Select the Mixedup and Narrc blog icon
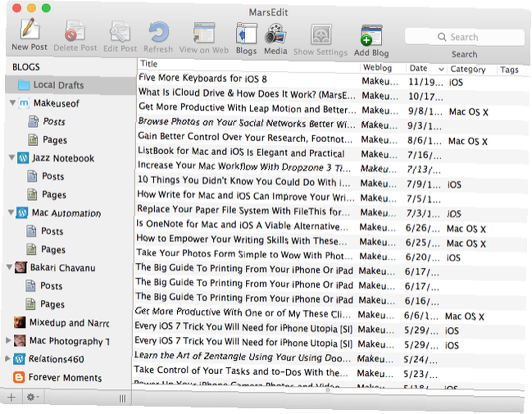This screenshot has height=414, width=532. click(20, 322)
